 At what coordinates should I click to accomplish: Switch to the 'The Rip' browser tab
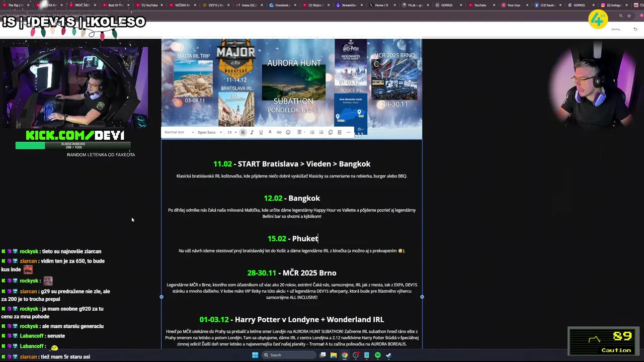tap(15, 5)
